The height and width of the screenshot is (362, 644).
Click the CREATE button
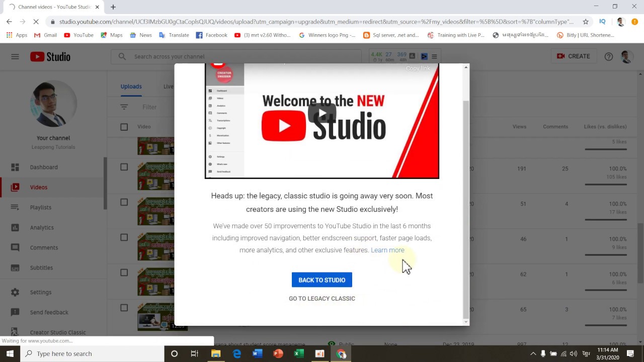[x=573, y=56]
